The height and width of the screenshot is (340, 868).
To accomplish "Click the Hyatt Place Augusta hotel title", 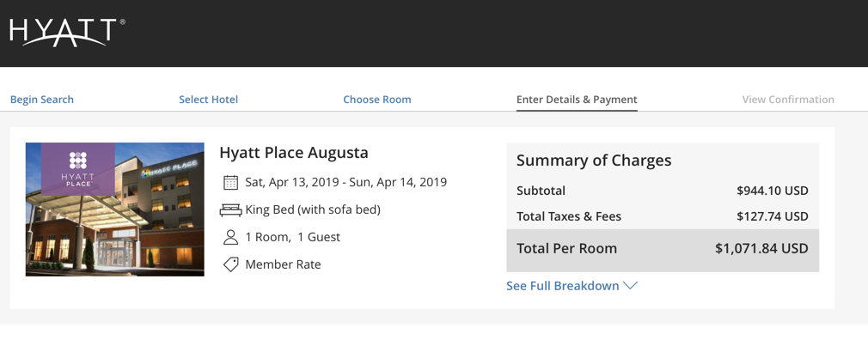I will (294, 153).
